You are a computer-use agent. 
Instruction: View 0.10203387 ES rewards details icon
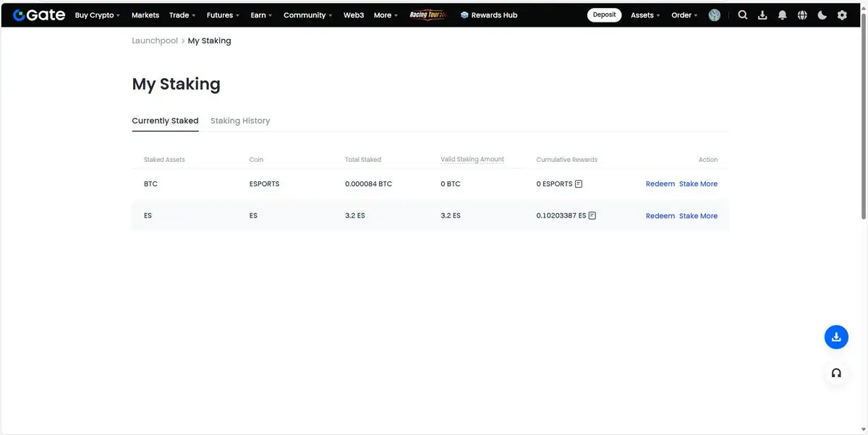point(592,215)
